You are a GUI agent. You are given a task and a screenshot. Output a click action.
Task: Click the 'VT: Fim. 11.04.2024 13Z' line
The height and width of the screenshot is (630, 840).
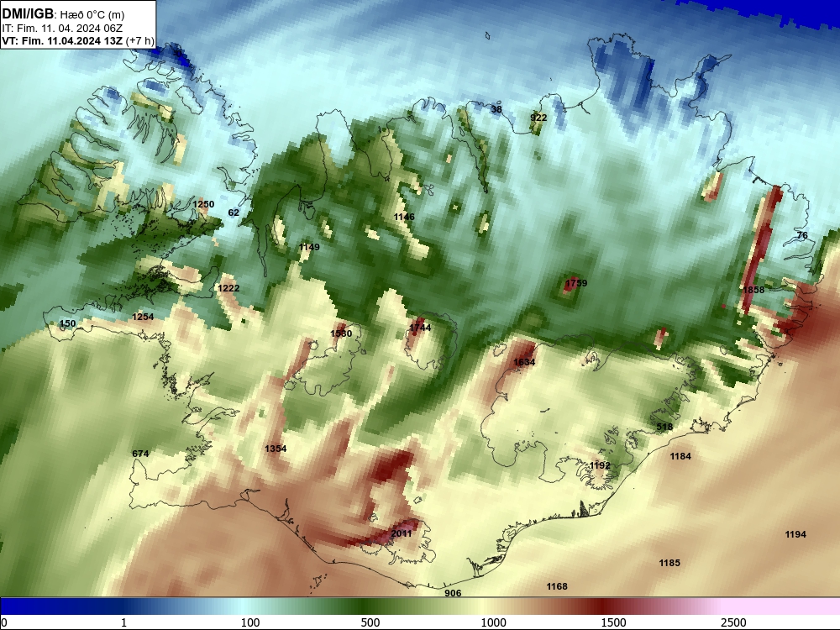62,40
